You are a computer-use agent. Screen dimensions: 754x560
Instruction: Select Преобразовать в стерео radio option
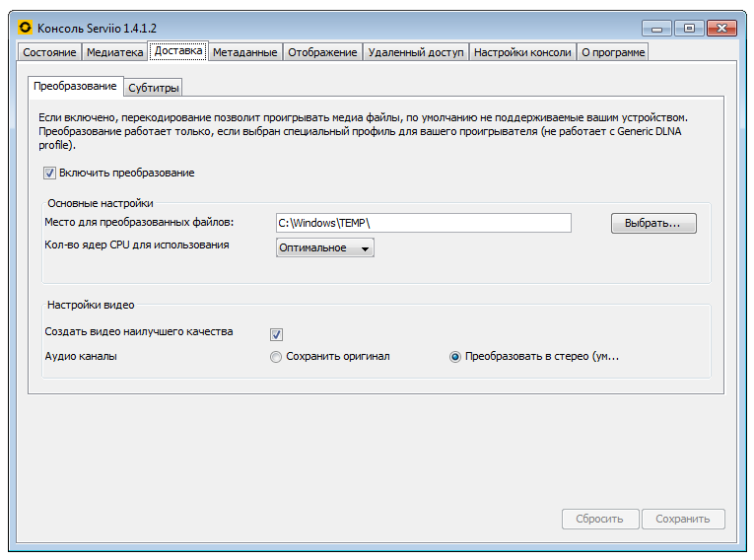pos(455,357)
